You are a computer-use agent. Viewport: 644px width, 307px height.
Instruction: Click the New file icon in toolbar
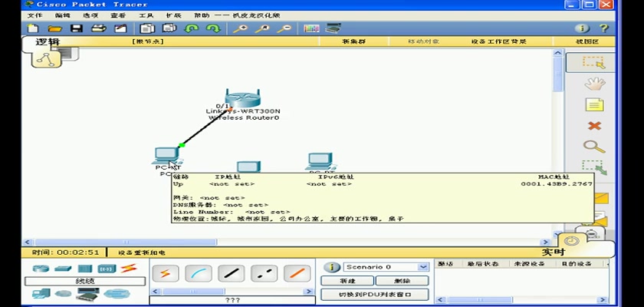[33, 28]
